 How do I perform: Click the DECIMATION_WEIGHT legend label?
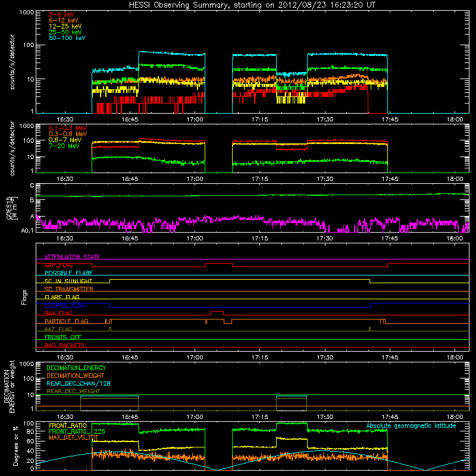coord(76,375)
